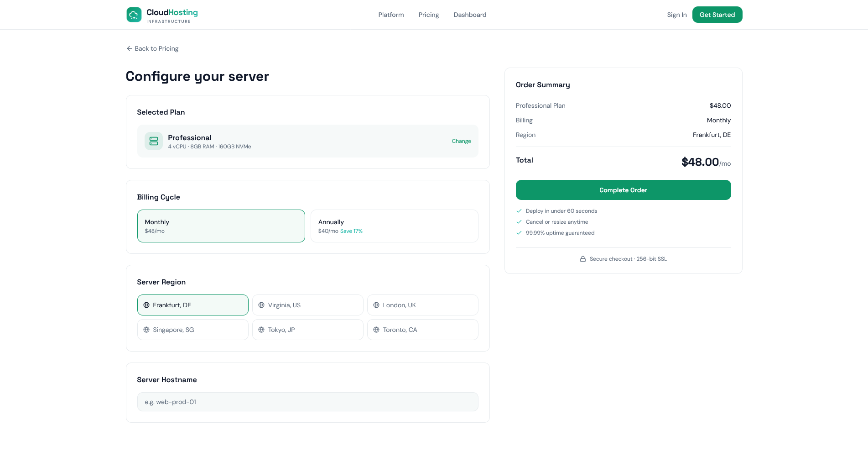Image resolution: width=868 pixels, height=452 pixels.
Task: Open the Platform navigation menu item
Action: coord(391,15)
